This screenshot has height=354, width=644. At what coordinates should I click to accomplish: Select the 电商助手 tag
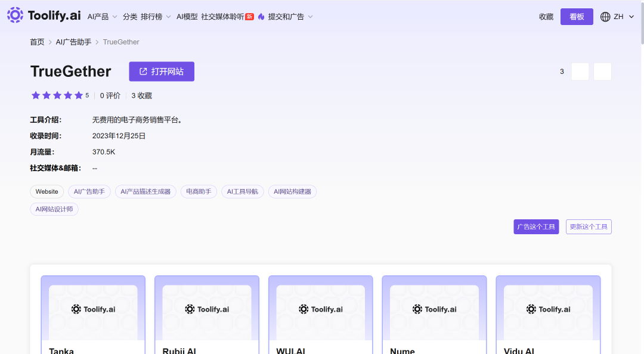tap(199, 192)
